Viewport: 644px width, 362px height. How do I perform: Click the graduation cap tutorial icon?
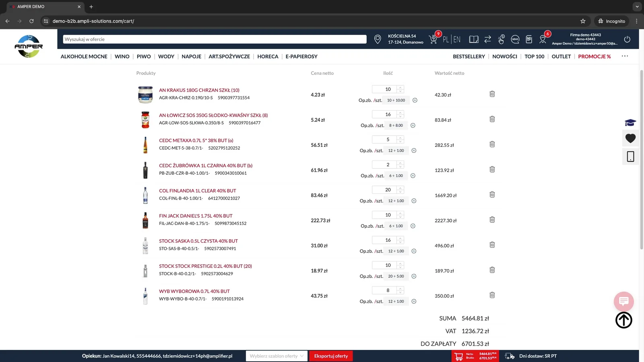(630, 122)
